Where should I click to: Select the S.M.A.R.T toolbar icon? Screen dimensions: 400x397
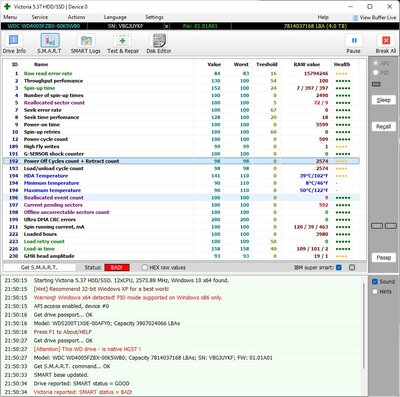click(x=50, y=40)
